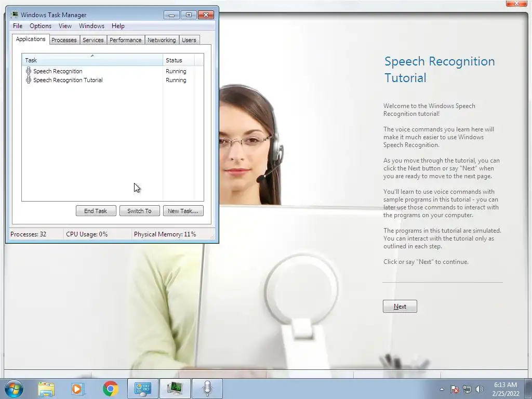Close the Speech Recognition Tutorial window

pyautogui.click(x=517, y=3)
